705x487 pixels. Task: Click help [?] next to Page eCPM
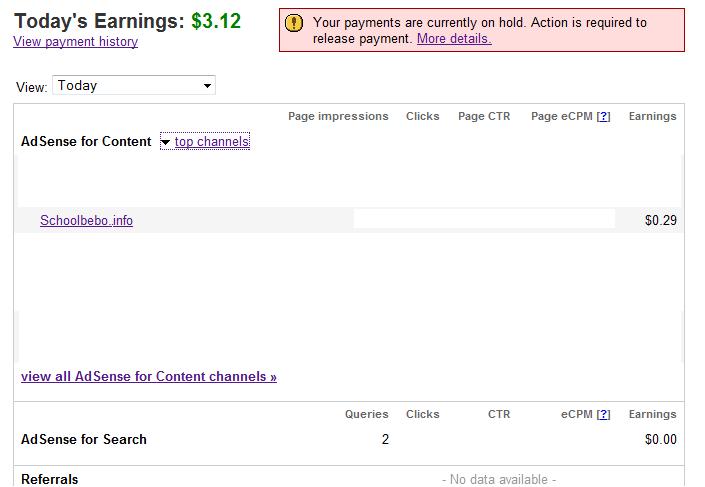(x=603, y=116)
